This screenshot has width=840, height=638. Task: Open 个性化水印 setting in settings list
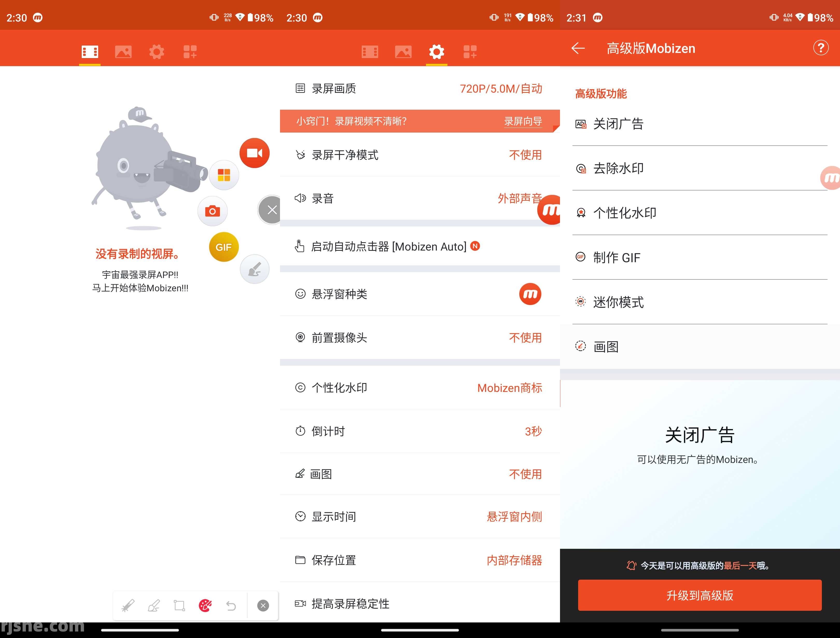[x=420, y=387]
